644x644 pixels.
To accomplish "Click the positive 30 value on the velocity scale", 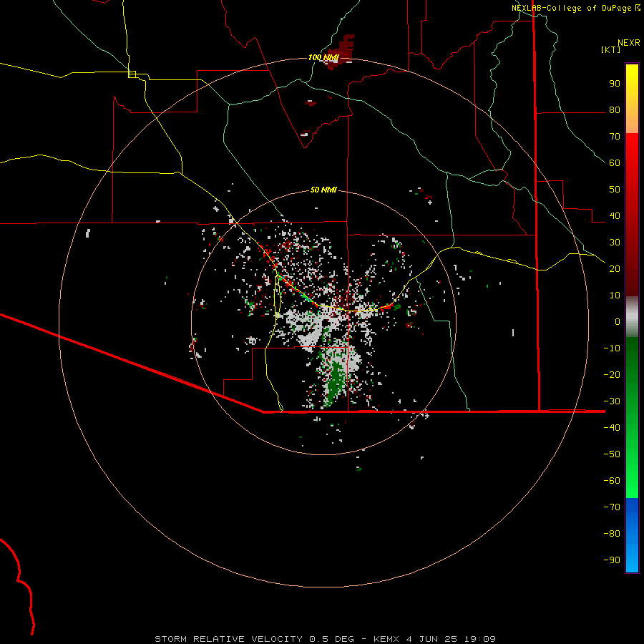I will pyautogui.click(x=615, y=243).
